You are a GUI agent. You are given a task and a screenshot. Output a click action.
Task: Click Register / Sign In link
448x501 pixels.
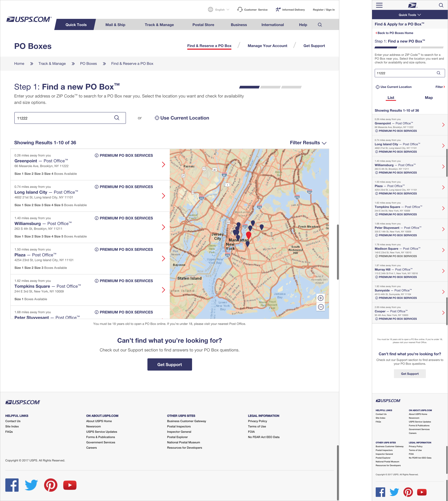[x=323, y=10]
